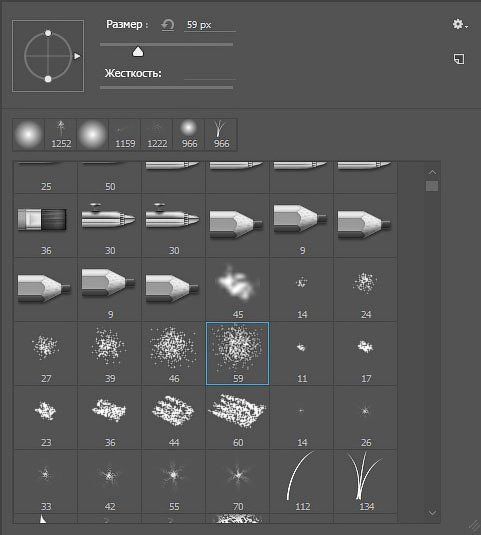The width and height of the screenshot is (481, 535).
Task: Select the chalk brush size 23
Action: click(46, 418)
